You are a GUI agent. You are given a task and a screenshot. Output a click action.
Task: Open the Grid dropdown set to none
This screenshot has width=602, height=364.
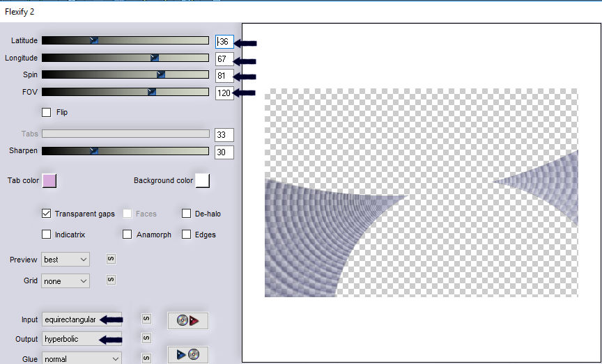click(x=65, y=281)
